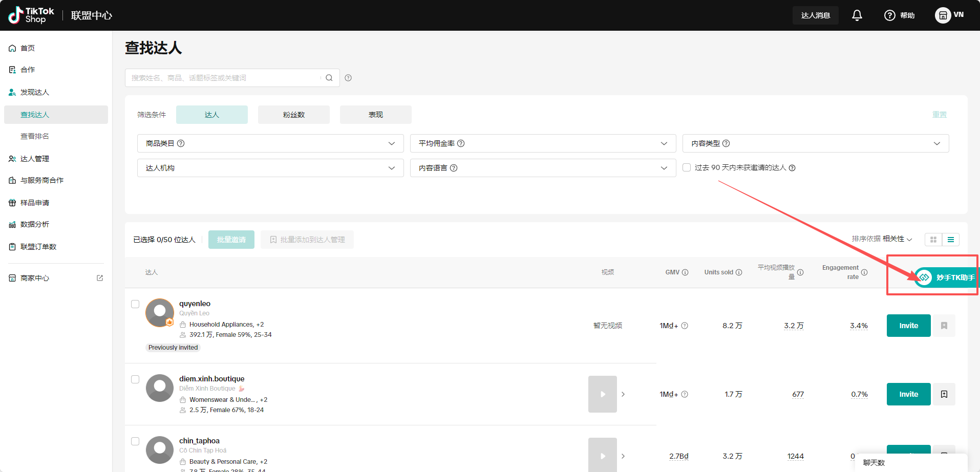Open the 妙手TK助手 floating widget
This screenshot has width=980, height=472.
(946, 277)
